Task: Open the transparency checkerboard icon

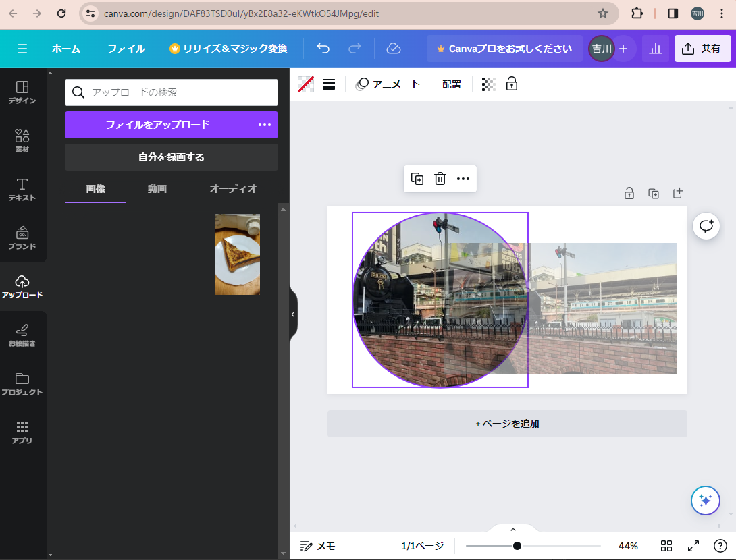Action: (x=488, y=84)
